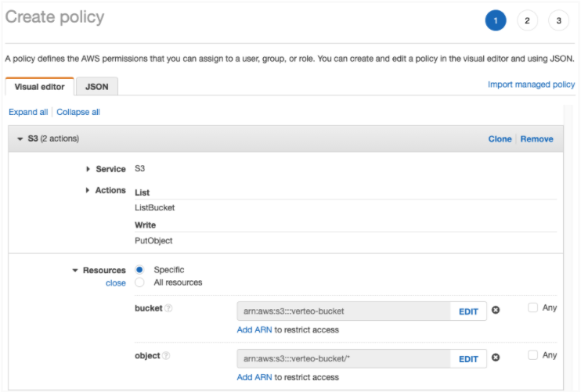Select the Visual editor tab
581x392 pixels.
[40, 87]
